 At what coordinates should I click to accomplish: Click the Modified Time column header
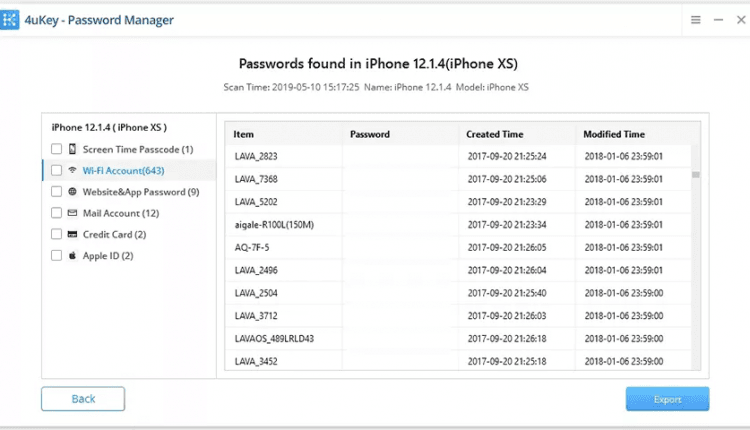613,134
